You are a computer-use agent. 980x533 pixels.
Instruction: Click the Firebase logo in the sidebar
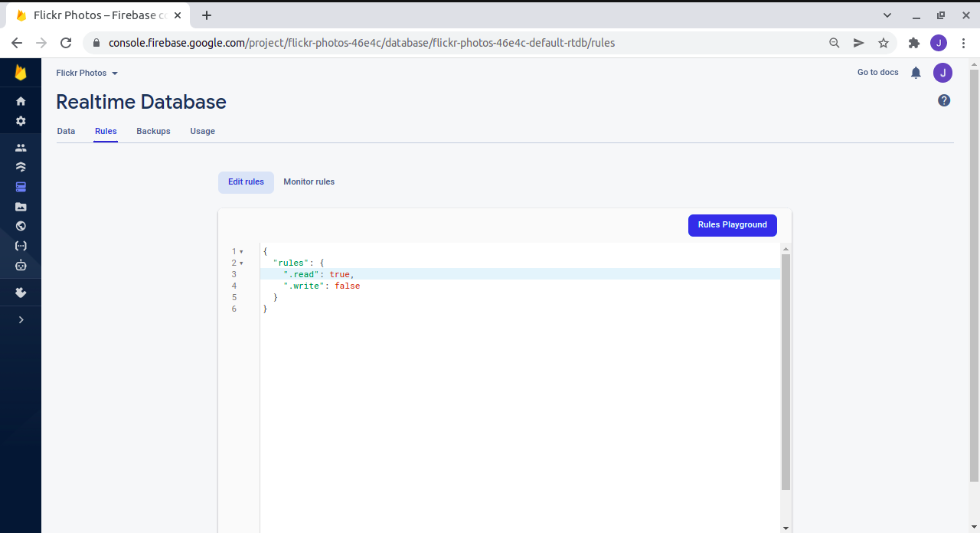[x=21, y=73]
